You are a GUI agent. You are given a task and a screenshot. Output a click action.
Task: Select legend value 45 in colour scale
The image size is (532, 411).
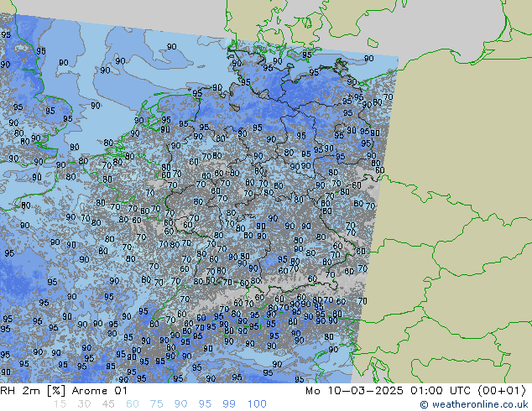[108, 404]
